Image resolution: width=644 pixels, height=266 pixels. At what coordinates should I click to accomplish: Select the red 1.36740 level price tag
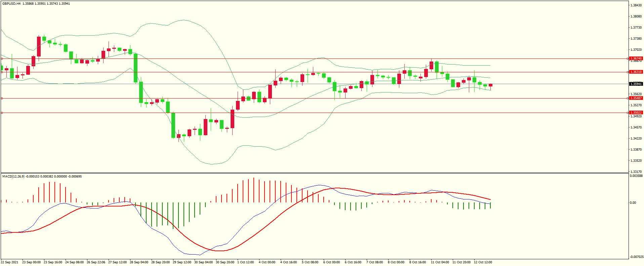636,59
